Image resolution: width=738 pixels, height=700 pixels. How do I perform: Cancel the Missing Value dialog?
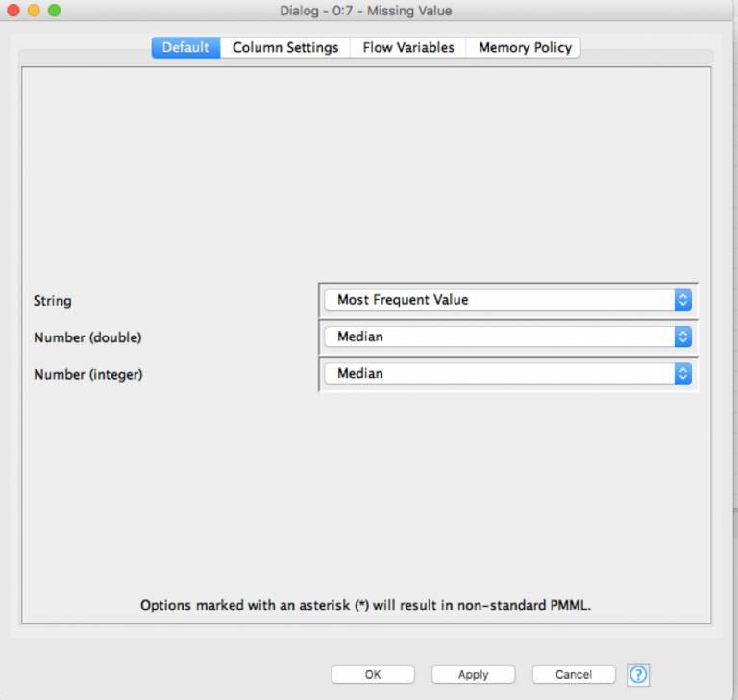click(x=574, y=674)
